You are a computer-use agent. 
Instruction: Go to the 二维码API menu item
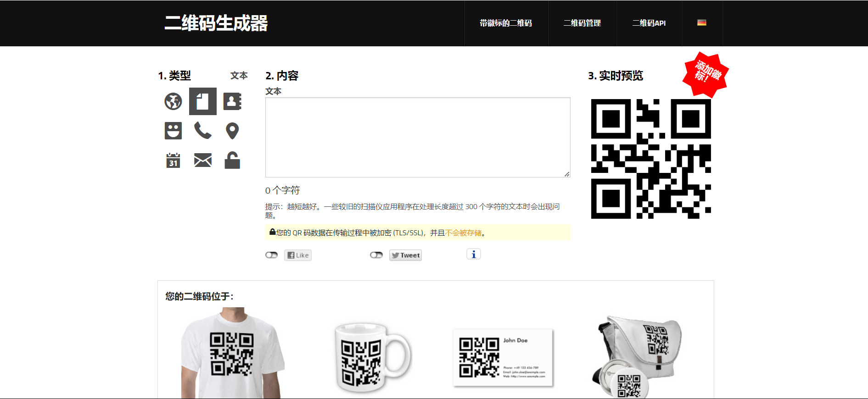click(x=649, y=23)
